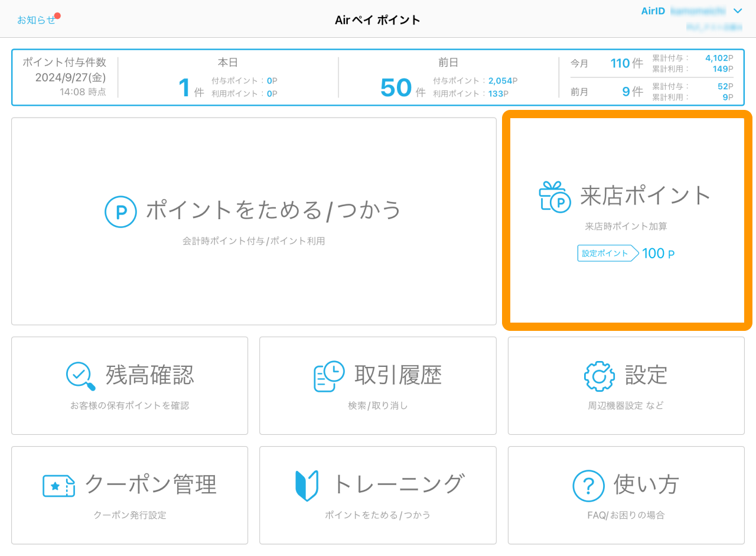Click the beginner mark トレーニング icon
Image resolution: width=756 pixels, height=556 pixels.
tap(307, 486)
